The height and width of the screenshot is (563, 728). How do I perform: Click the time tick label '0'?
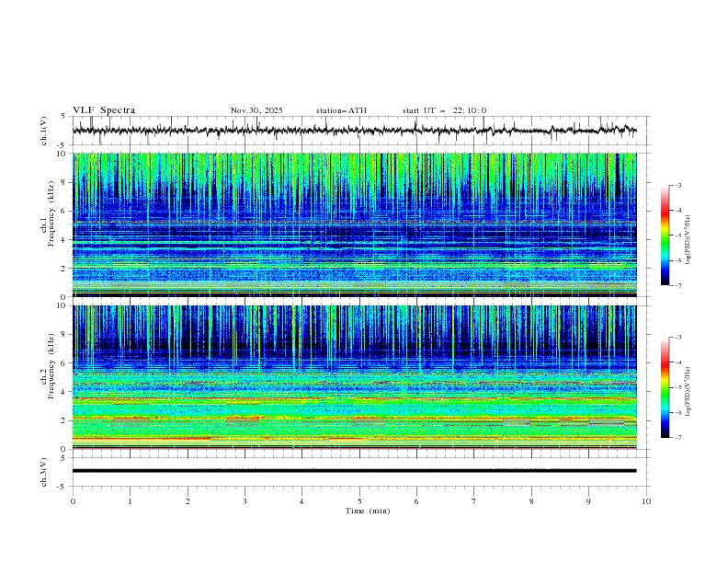pyautogui.click(x=73, y=501)
